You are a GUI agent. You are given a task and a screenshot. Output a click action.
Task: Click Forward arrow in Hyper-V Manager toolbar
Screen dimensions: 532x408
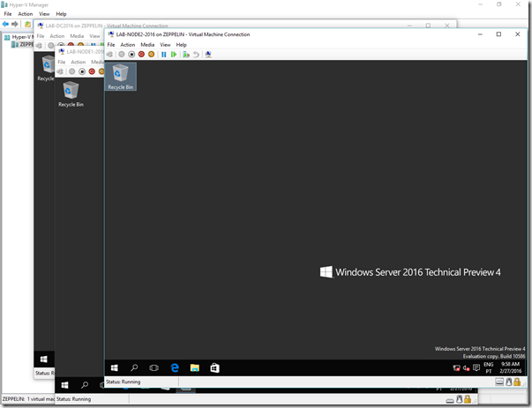tap(15, 24)
